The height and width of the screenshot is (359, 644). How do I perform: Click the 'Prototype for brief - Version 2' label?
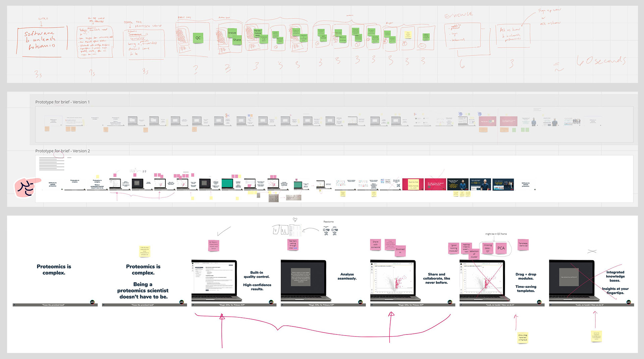(62, 151)
